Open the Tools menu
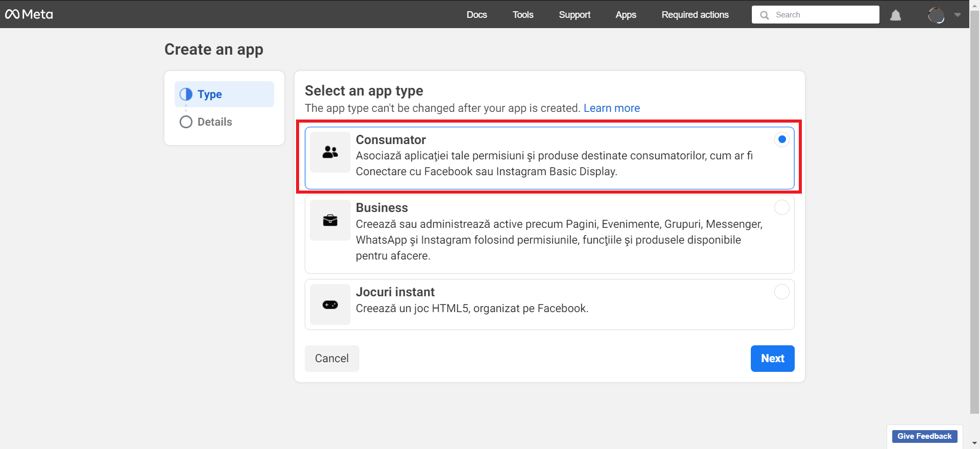 [x=523, y=15]
